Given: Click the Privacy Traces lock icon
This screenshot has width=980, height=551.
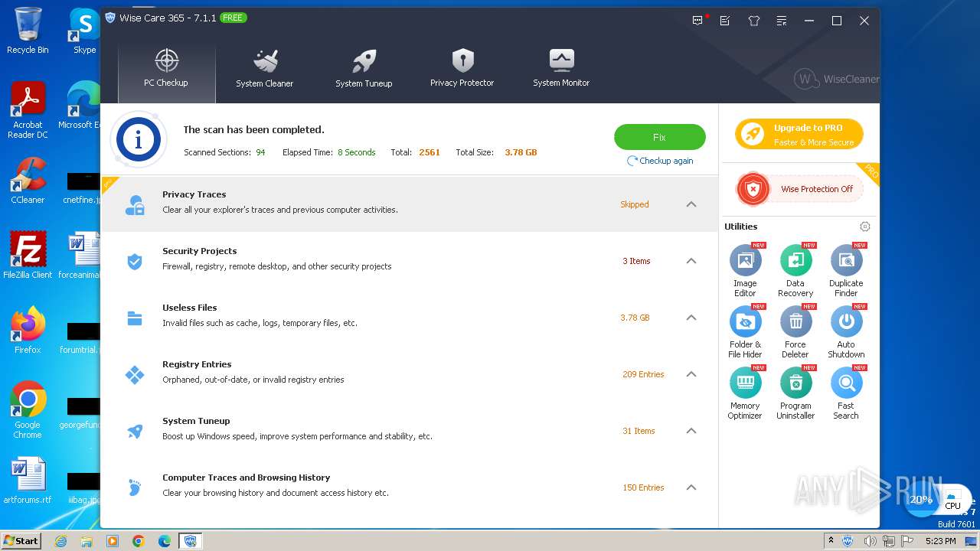Looking at the screenshot, I should [x=135, y=204].
